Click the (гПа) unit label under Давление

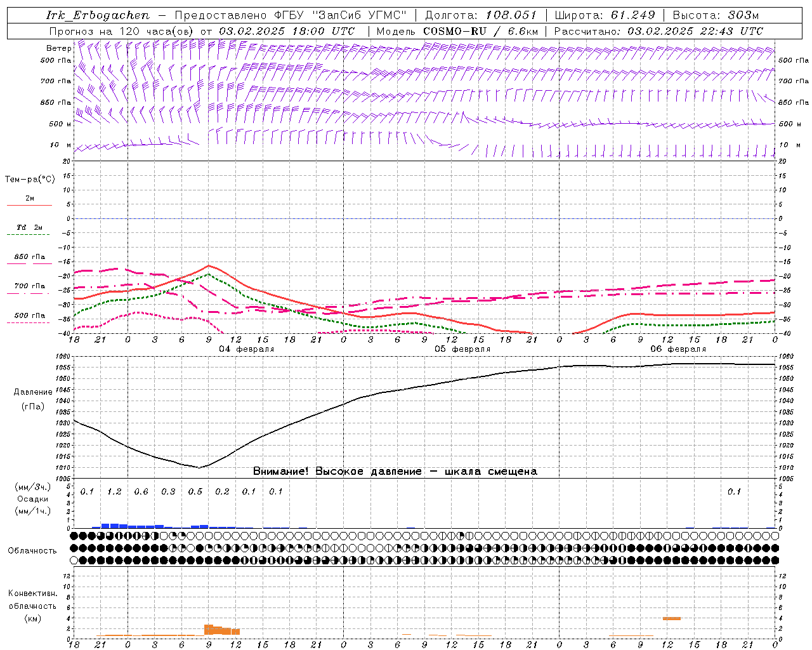(32, 406)
